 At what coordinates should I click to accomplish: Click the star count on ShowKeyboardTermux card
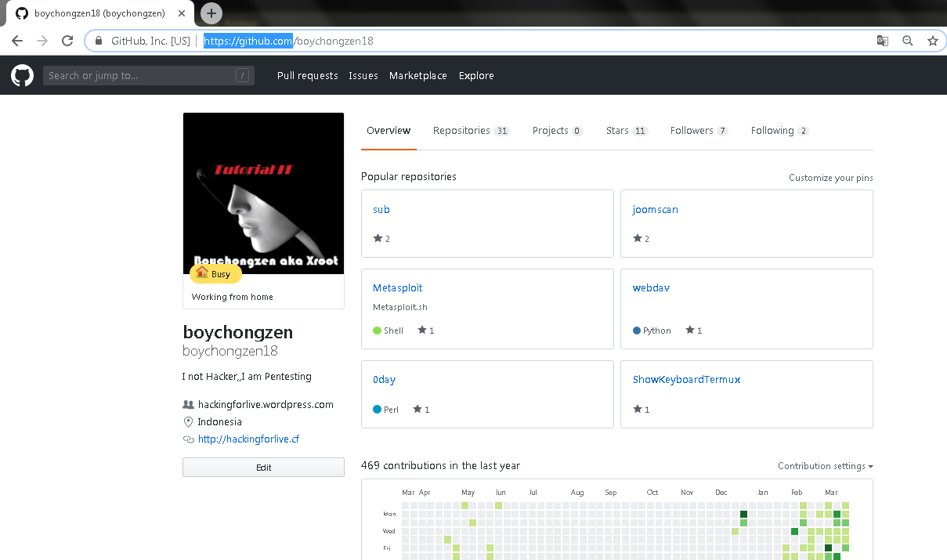pos(642,409)
